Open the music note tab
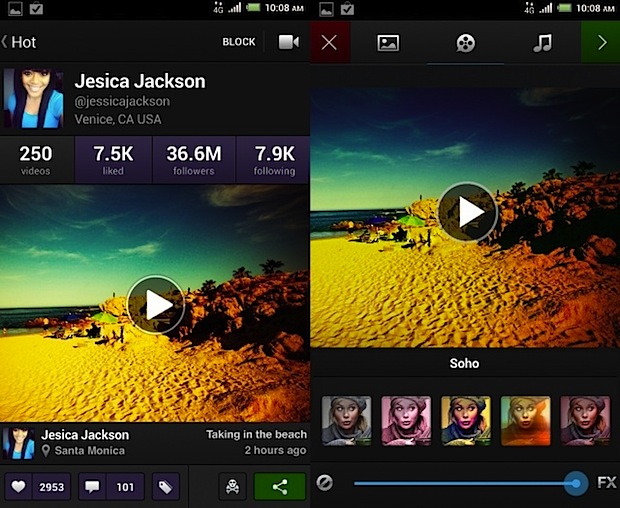The height and width of the screenshot is (508, 620). coord(542,43)
